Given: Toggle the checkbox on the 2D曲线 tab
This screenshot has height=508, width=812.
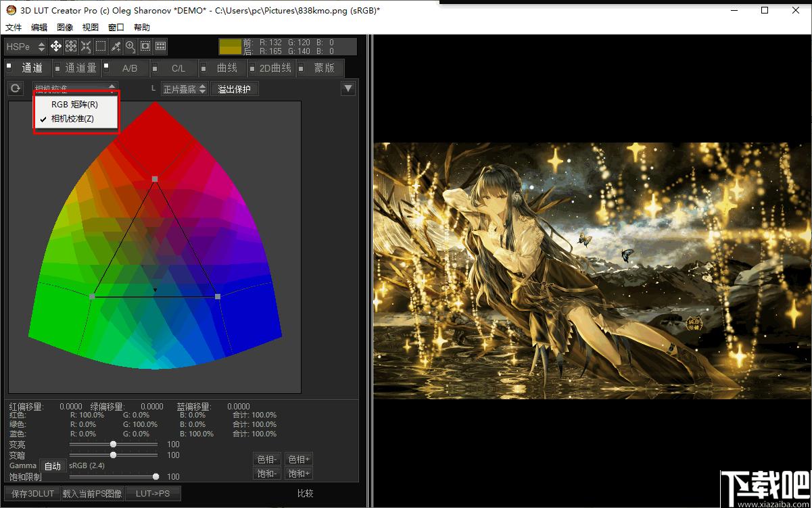Looking at the screenshot, I should click(x=252, y=68).
